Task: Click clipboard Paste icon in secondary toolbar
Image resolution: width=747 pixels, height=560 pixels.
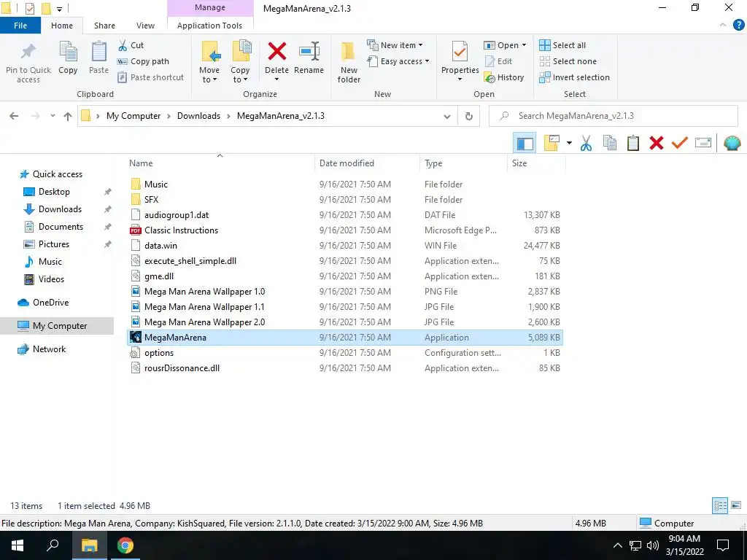Action: [632, 143]
